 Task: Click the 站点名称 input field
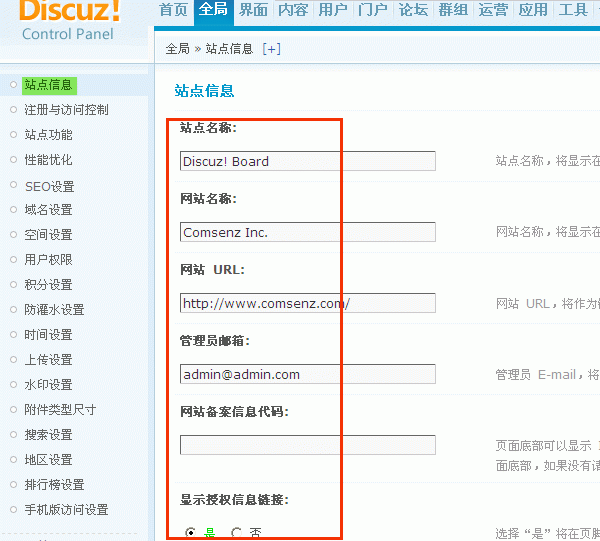pos(307,161)
